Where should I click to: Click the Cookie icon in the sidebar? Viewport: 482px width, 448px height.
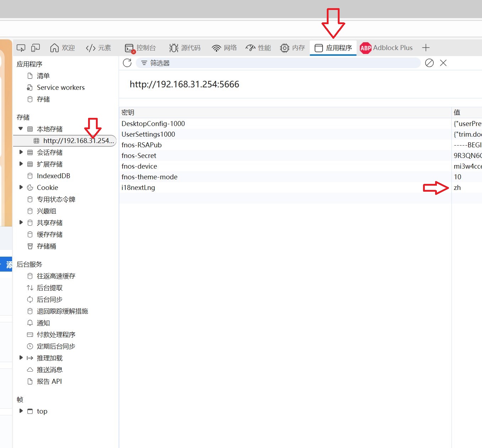pyautogui.click(x=30, y=188)
